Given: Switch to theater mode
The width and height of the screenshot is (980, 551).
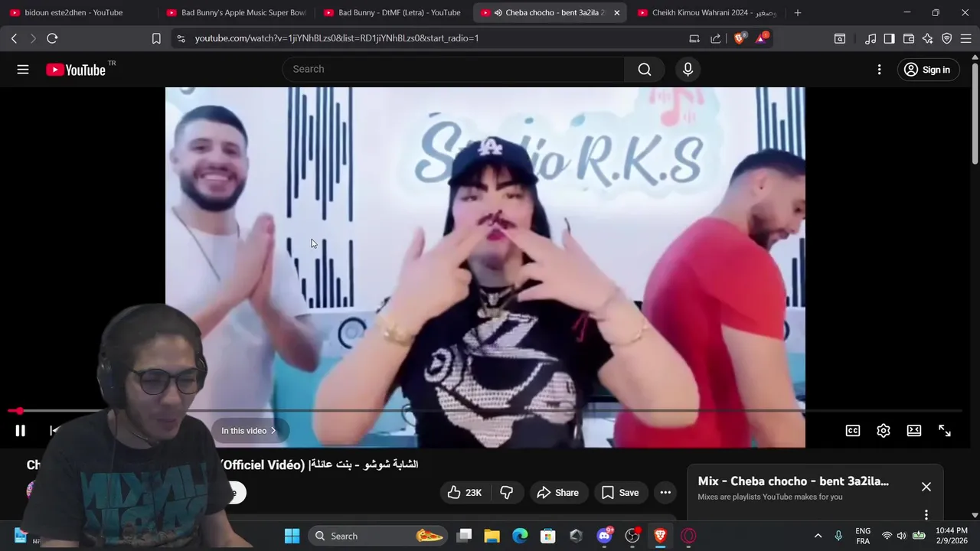Looking at the screenshot, I should pyautogui.click(x=914, y=431).
